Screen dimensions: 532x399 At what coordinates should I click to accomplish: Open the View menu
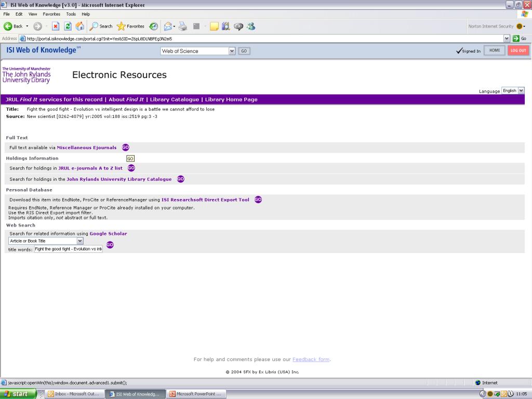[33, 14]
